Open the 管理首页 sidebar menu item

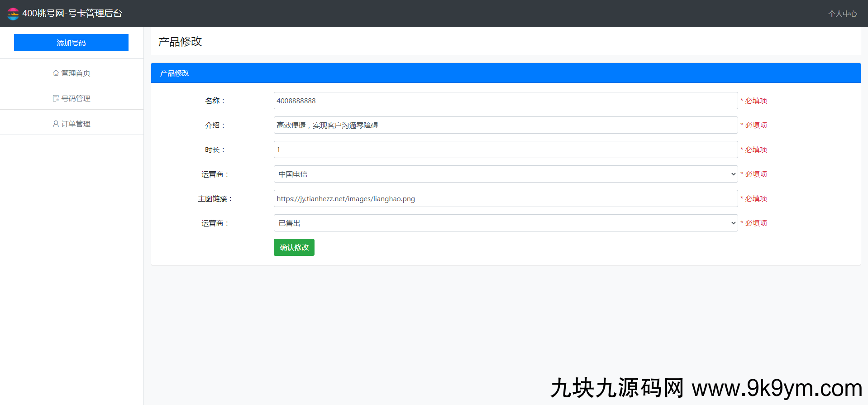click(x=76, y=73)
